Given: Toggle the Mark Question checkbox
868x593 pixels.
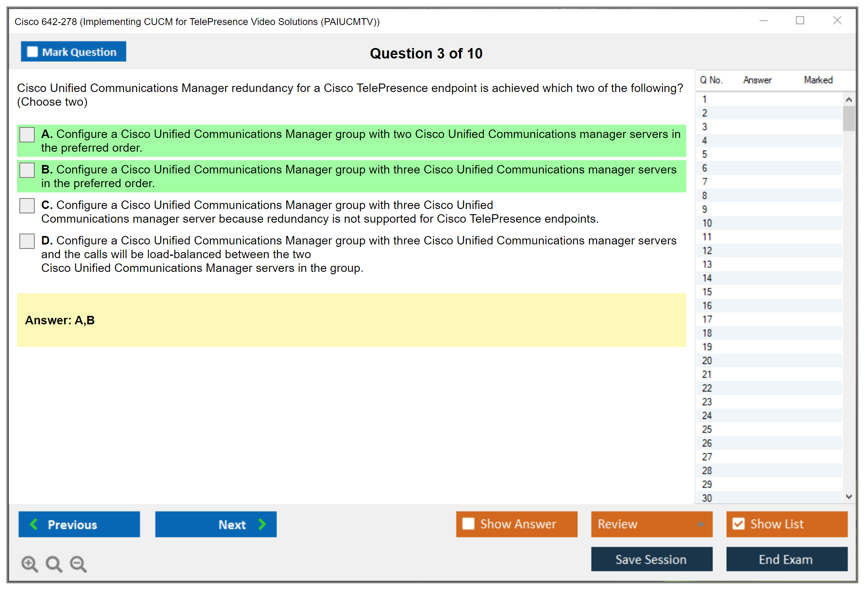Looking at the screenshot, I should (32, 52).
